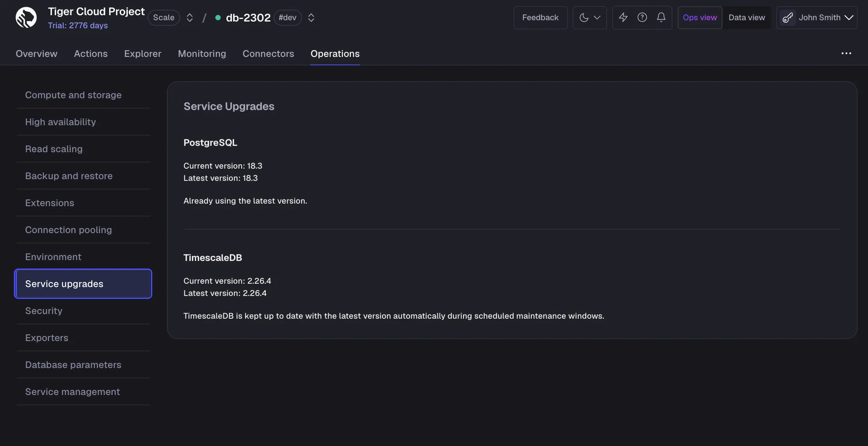868x446 pixels.
Task: Open Connection pooling settings
Action: [84, 230]
